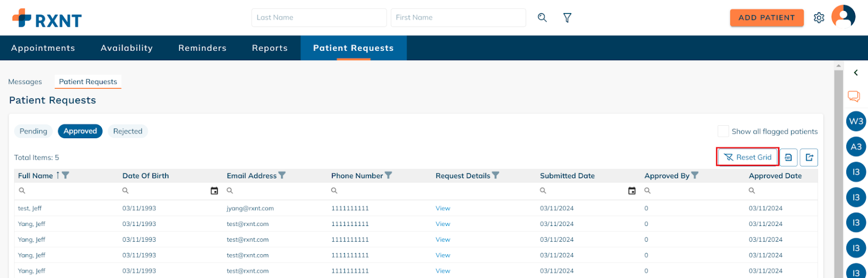The image size is (868, 278).
Task: Open the Date Of Birth calendar picker
Action: tap(214, 191)
